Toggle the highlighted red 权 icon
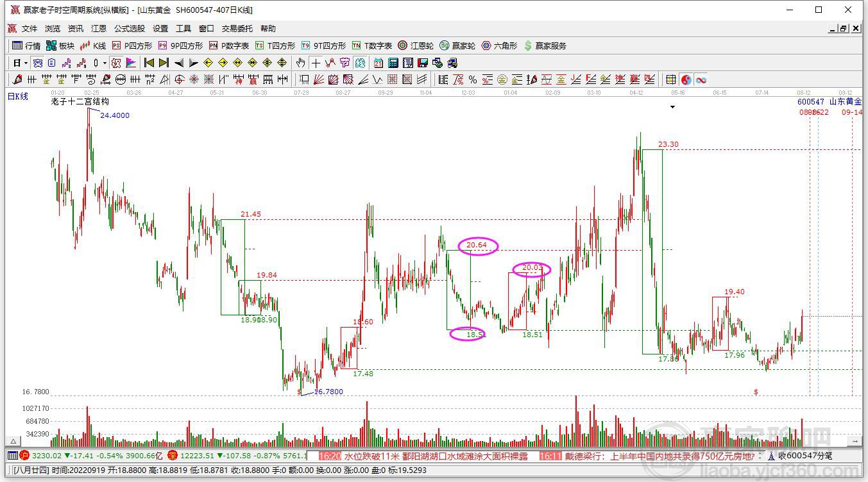Screen dimensions: 868x482 pos(116,63)
